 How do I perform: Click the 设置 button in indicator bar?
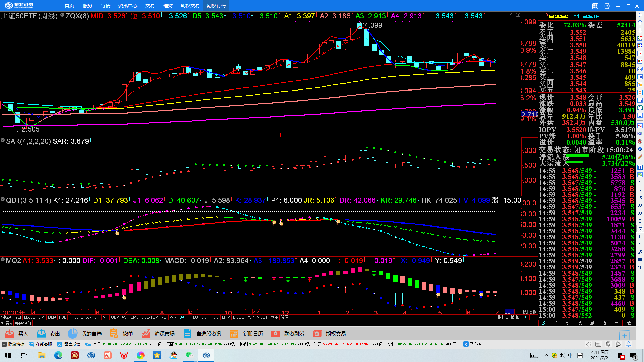coord(285,317)
